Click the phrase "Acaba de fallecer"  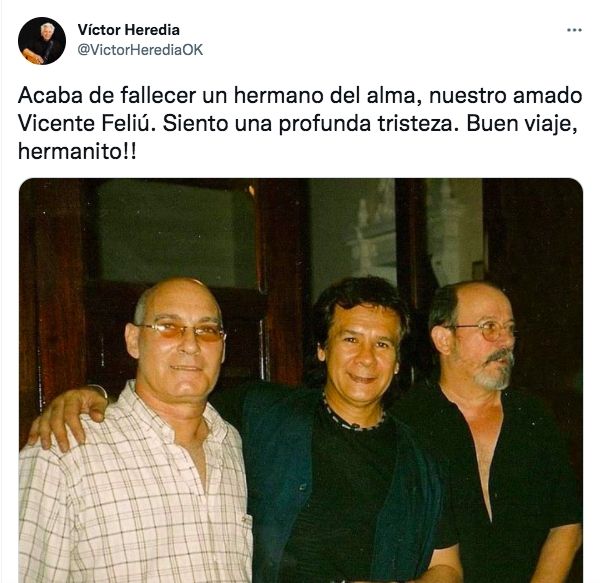tap(107, 95)
